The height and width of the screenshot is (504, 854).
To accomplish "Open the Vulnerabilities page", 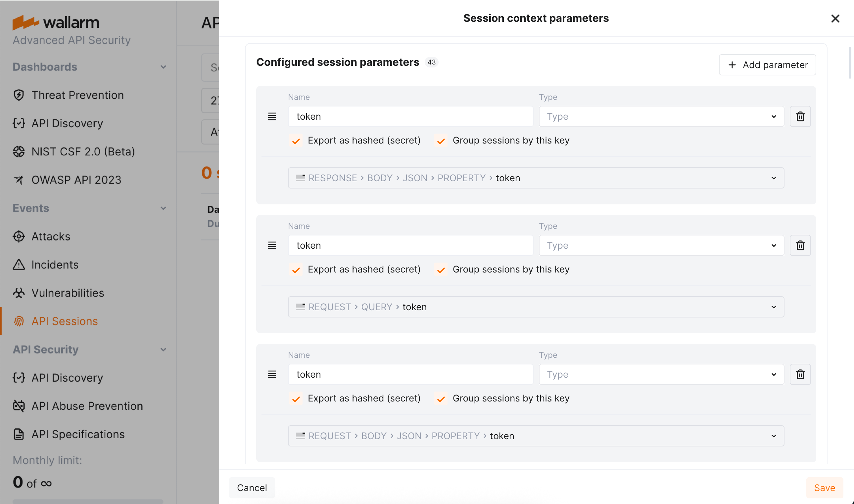I will (x=68, y=293).
